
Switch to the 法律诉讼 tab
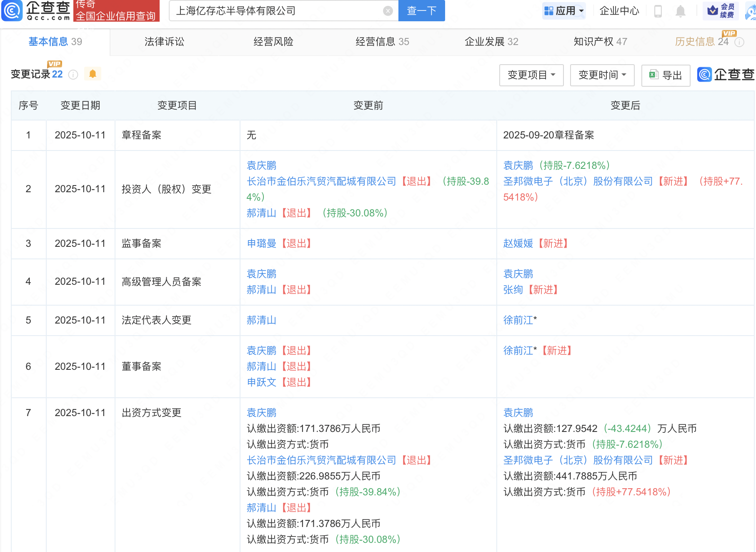click(164, 42)
